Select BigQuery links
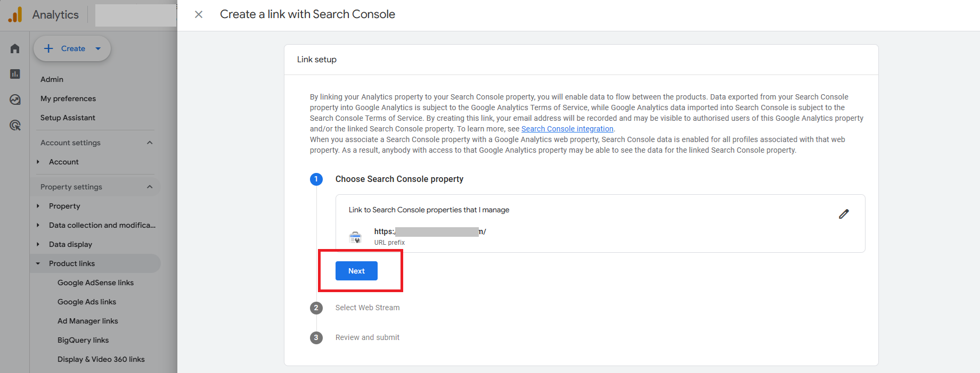The height and width of the screenshot is (373, 980). tap(83, 340)
